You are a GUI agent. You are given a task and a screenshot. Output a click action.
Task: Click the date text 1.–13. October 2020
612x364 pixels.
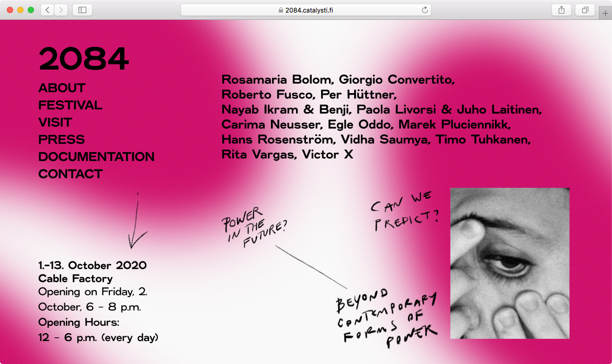click(93, 265)
